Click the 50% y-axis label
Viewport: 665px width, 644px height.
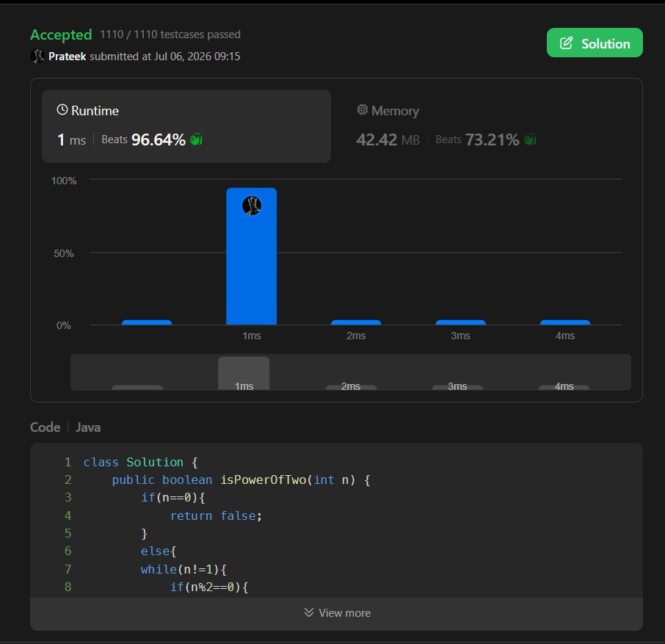click(64, 253)
